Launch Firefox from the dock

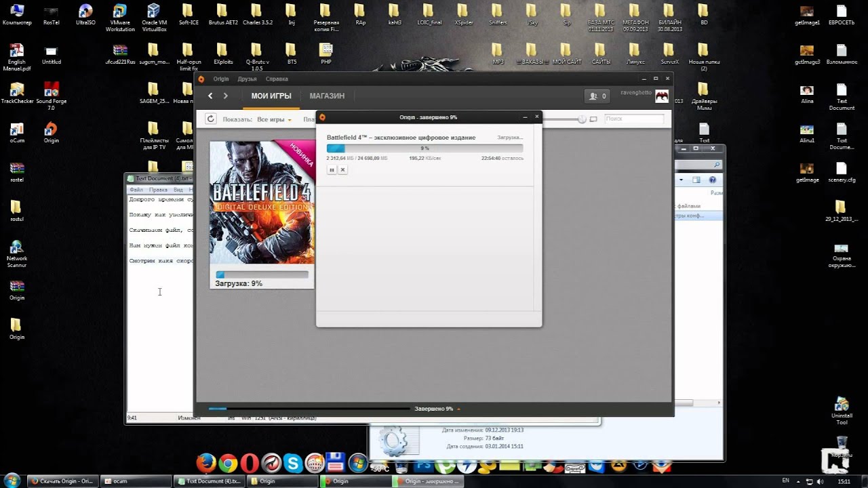pos(206,463)
